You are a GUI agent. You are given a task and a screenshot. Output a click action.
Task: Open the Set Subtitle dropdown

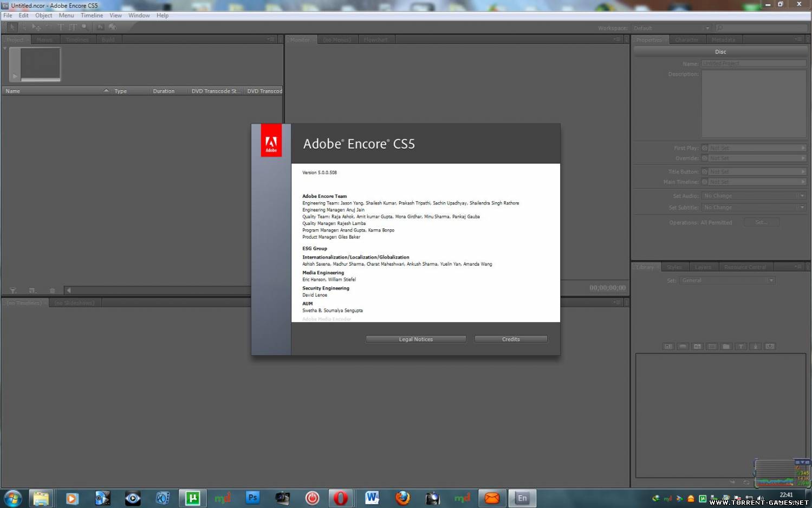[x=754, y=208]
